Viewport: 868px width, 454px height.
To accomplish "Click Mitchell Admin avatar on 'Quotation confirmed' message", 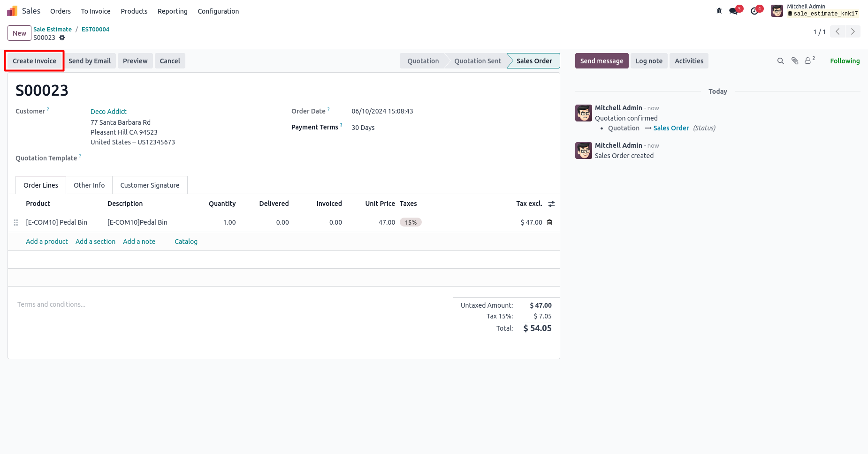I will 584,113.
